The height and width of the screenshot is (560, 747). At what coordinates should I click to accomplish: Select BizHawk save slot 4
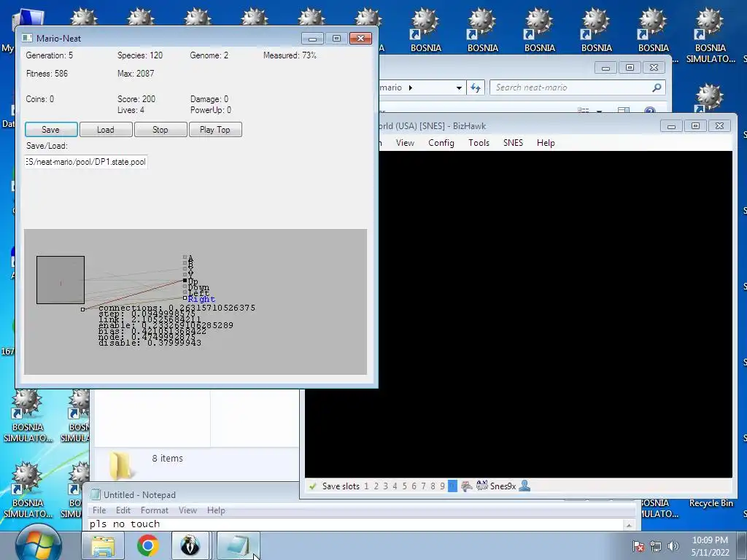pyautogui.click(x=395, y=486)
